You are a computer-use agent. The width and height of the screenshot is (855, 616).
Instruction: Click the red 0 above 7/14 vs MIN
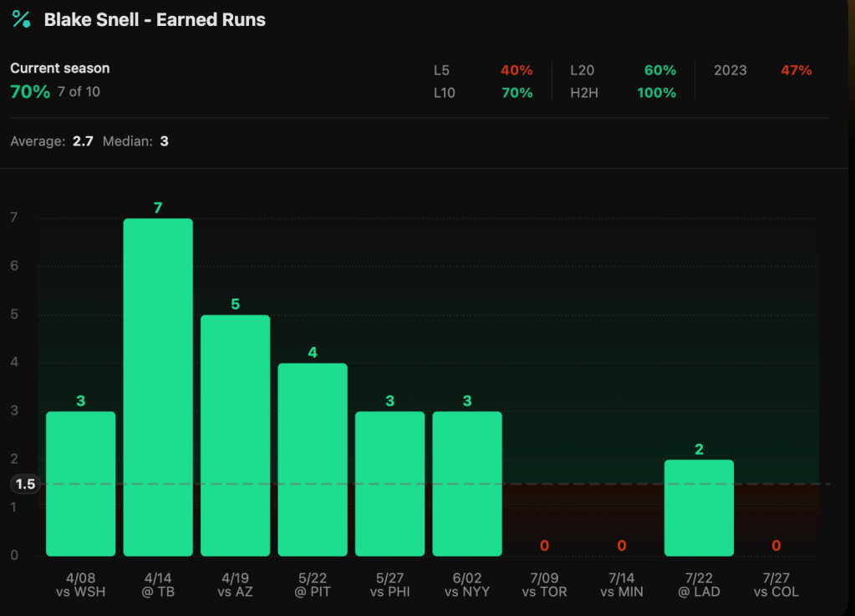pyautogui.click(x=622, y=546)
